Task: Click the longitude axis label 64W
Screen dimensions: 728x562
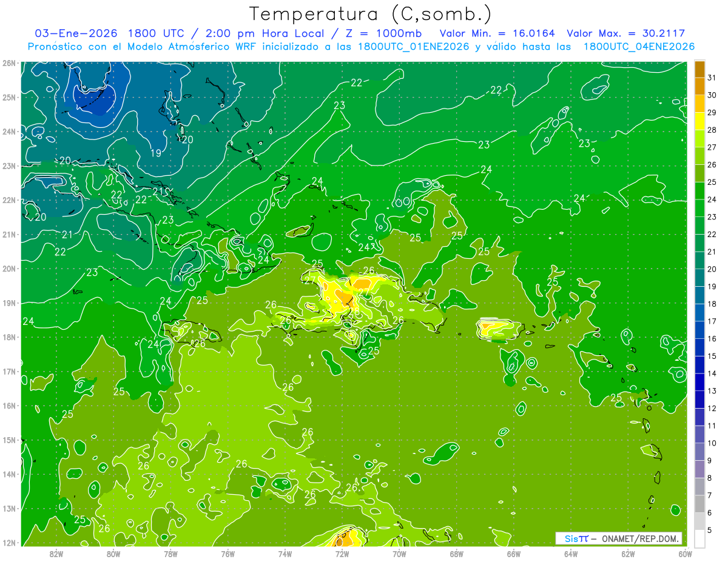Action: tap(571, 554)
